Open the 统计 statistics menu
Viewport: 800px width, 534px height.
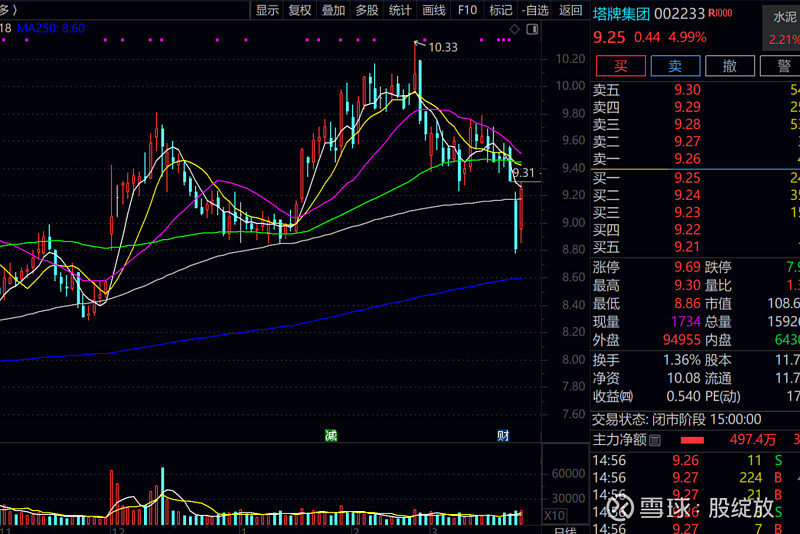[x=400, y=10]
